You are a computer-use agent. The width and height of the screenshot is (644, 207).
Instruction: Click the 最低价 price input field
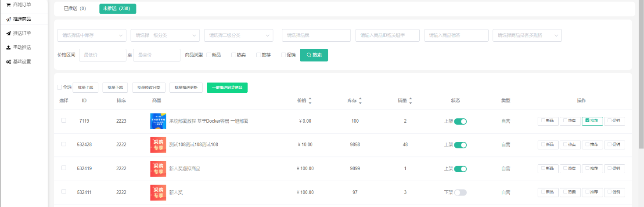pyautogui.click(x=103, y=55)
